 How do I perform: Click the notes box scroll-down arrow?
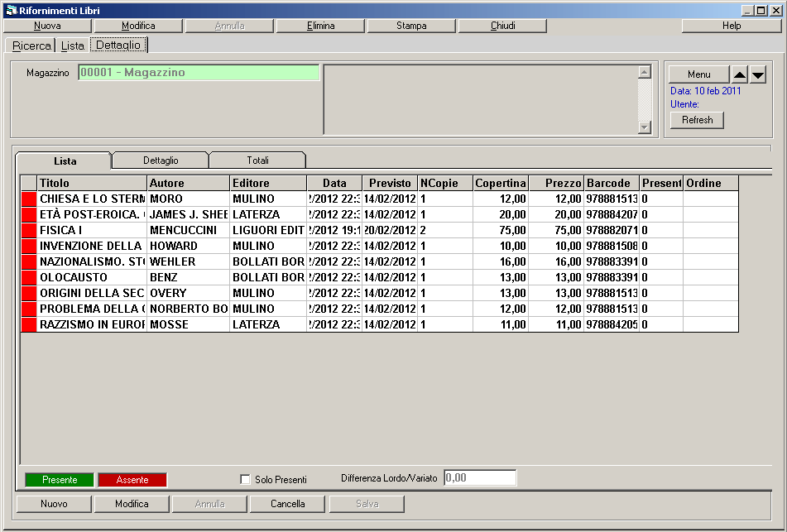[645, 127]
